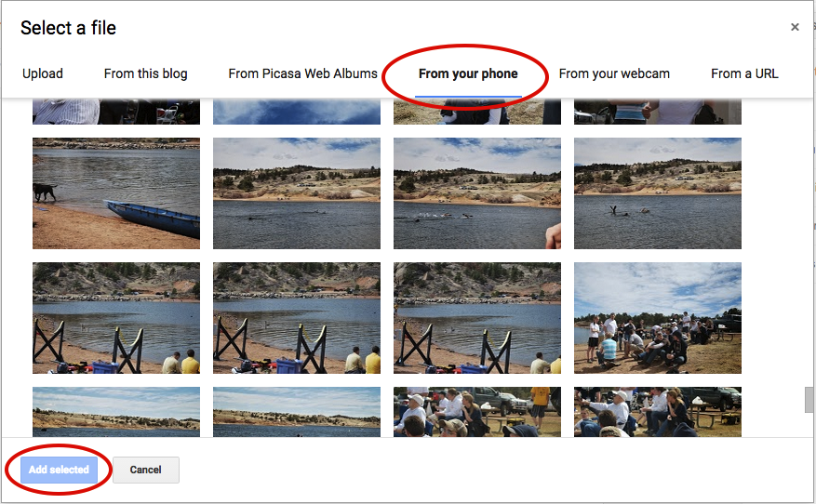
Task: Open the From this blog tab
Action: click(x=145, y=73)
